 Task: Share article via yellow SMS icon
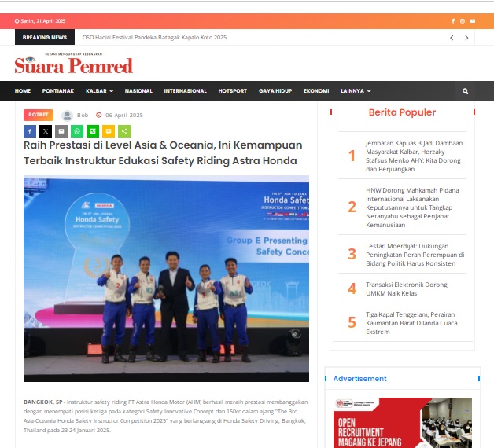pos(109,131)
